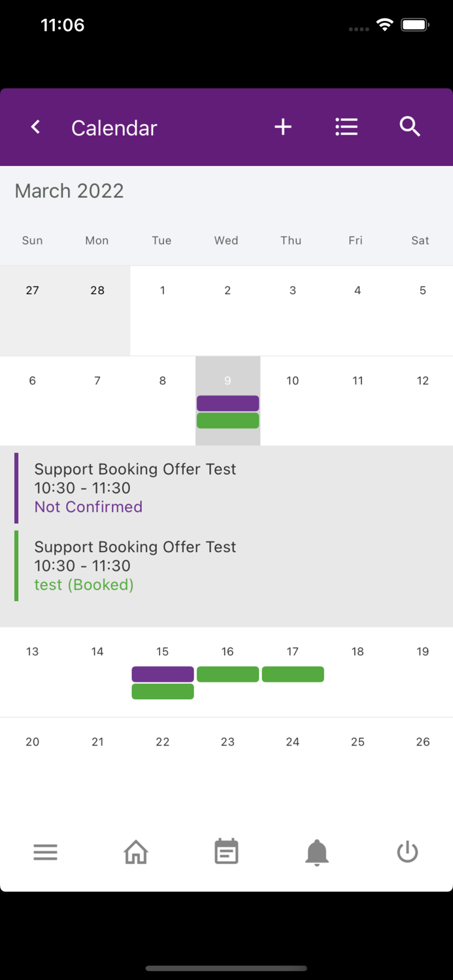Go to Home in bottom bar

tap(136, 852)
